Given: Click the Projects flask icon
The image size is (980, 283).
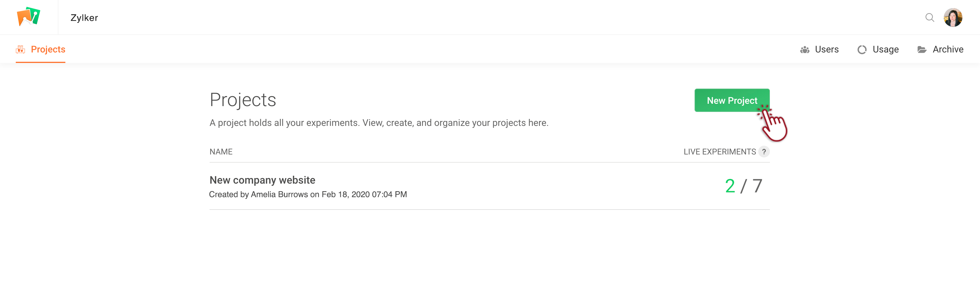Looking at the screenshot, I should click(20, 49).
